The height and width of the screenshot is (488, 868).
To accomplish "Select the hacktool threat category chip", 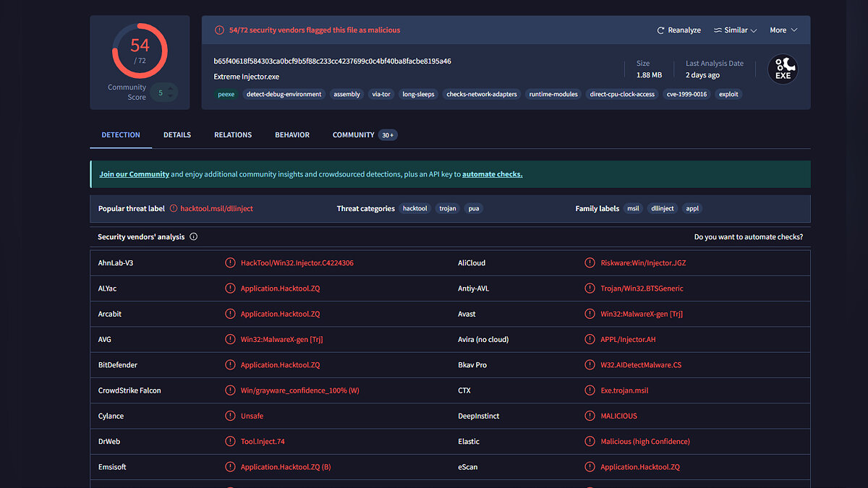I will pos(415,208).
